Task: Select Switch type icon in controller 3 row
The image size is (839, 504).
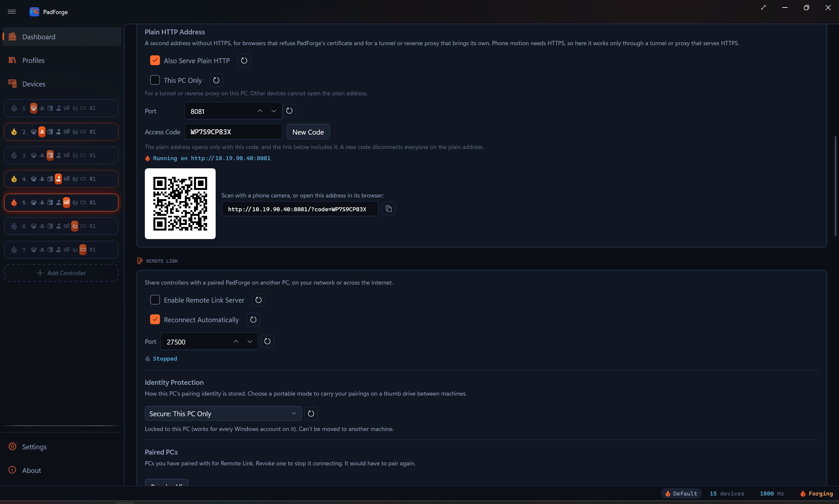Action: pyautogui.click(x=50, y=156)
